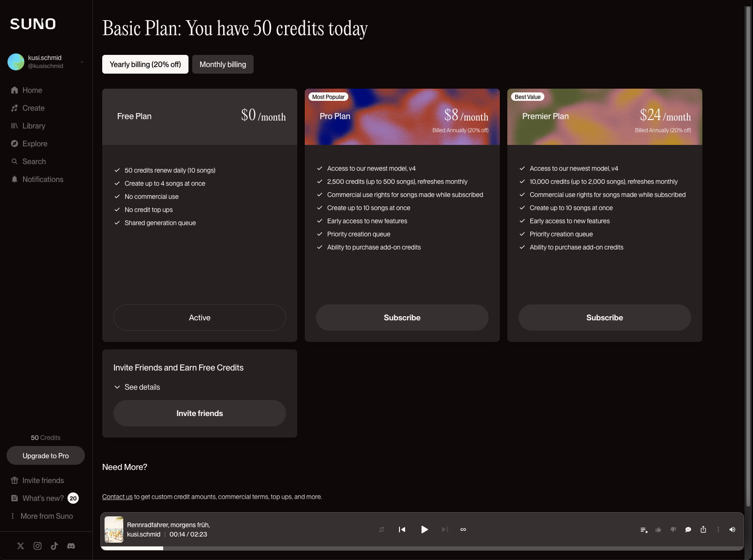The width and height of the screenshot is (753, 560).
Task: Open the Notifications page
Action: coord(37,179)
